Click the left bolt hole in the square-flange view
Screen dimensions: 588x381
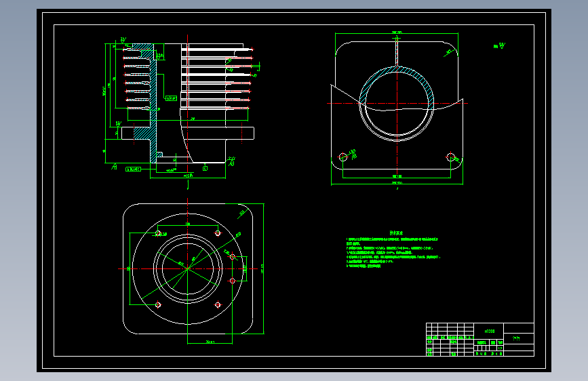342,157
